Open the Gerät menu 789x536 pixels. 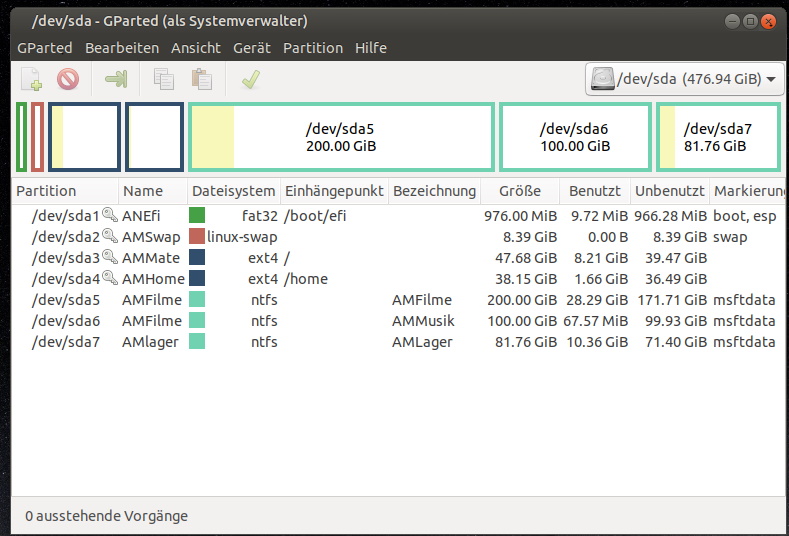(x=252, y=48)
